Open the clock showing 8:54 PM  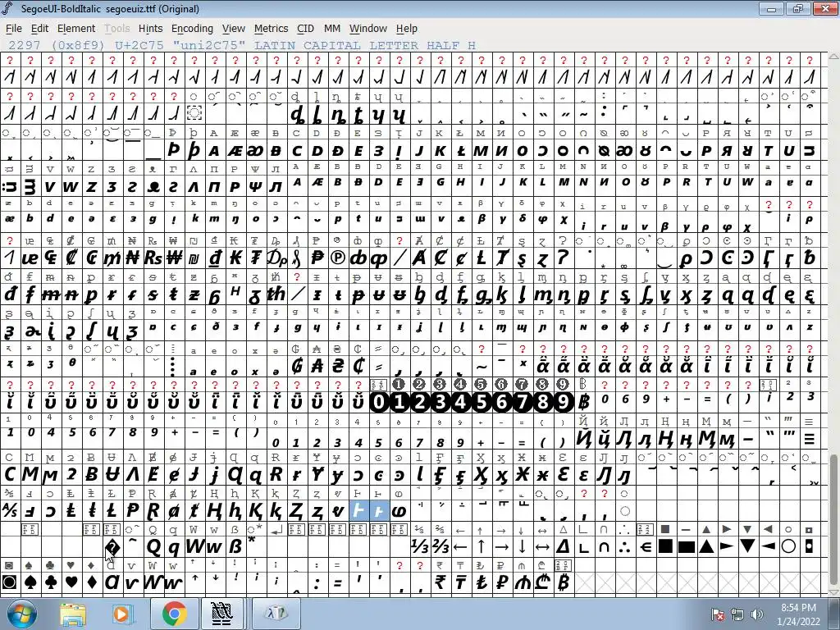click(798, 614)
